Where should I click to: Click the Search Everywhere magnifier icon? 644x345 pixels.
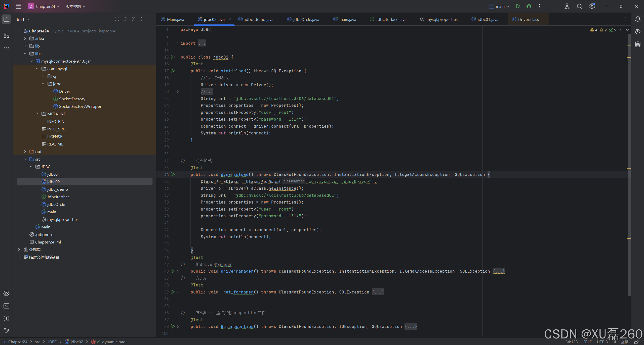[580, 6]
